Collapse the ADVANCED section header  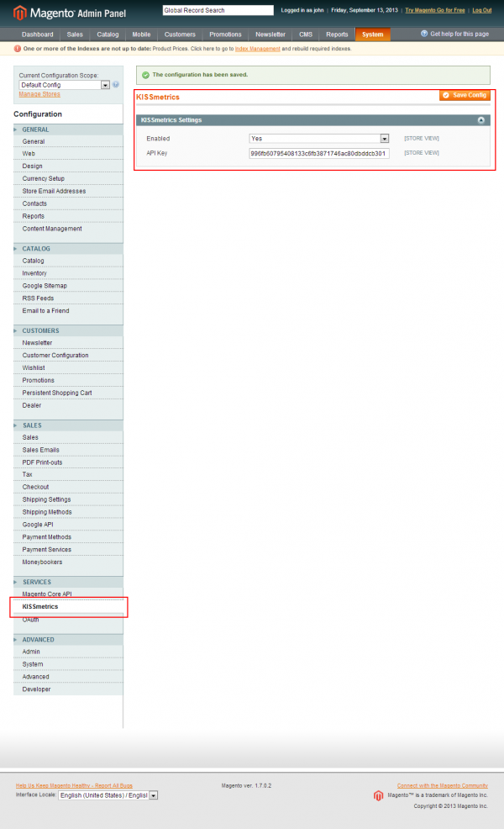tap(68, 640)
